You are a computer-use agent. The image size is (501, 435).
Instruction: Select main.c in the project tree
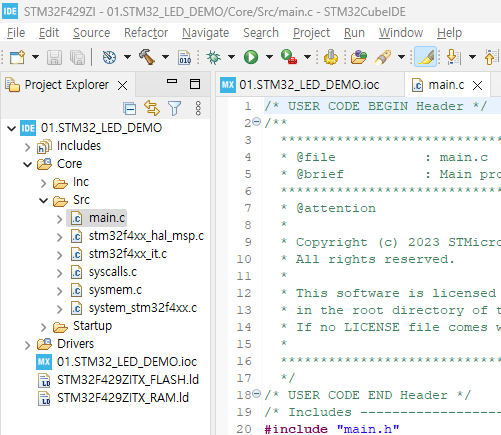(97, 218)
